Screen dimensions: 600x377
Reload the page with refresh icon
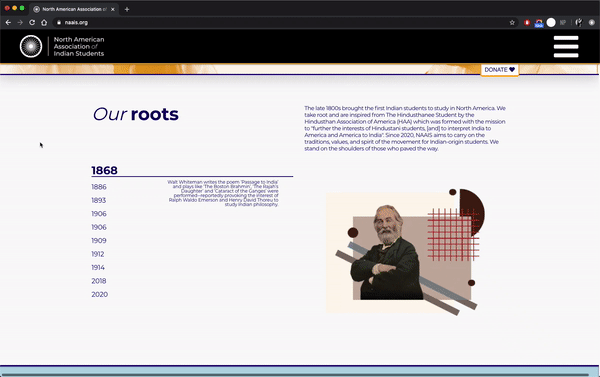click(32, 23)
